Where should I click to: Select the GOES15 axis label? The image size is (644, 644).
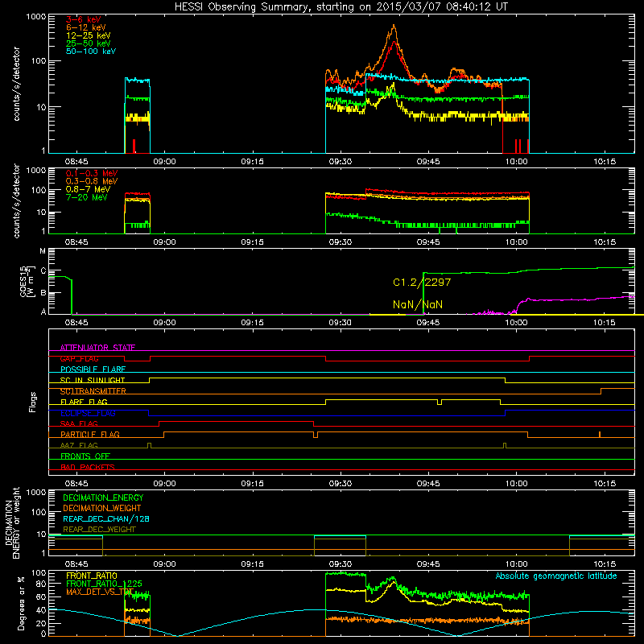(x=23, y=282)
